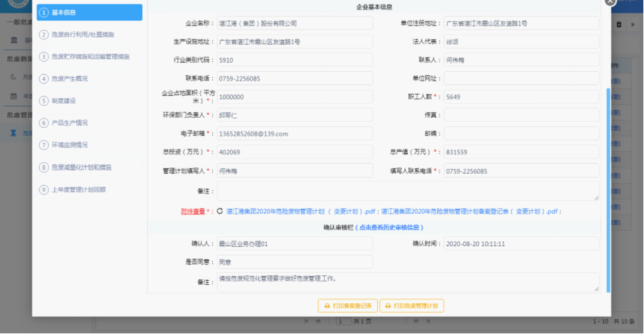Viewport: 644px width, 334px height.
Task: Click the 联系人 field showing 何伟梅
Action: [521, 60]
